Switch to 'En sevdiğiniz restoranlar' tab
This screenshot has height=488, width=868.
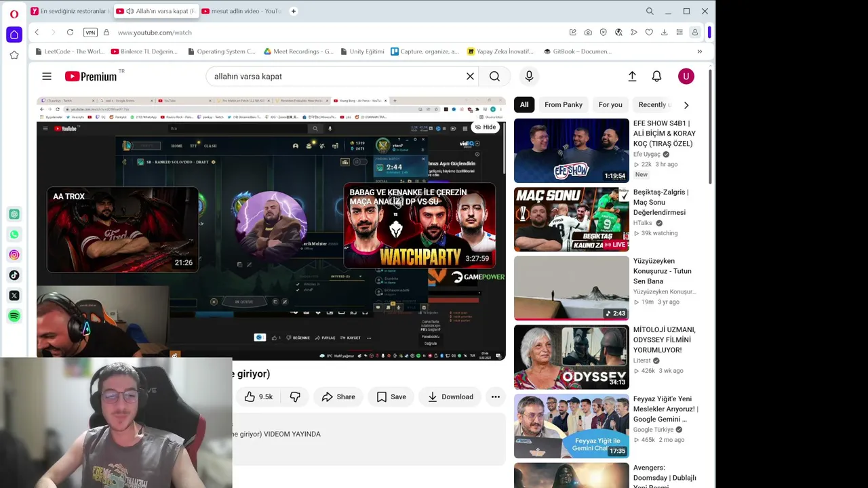69,11
